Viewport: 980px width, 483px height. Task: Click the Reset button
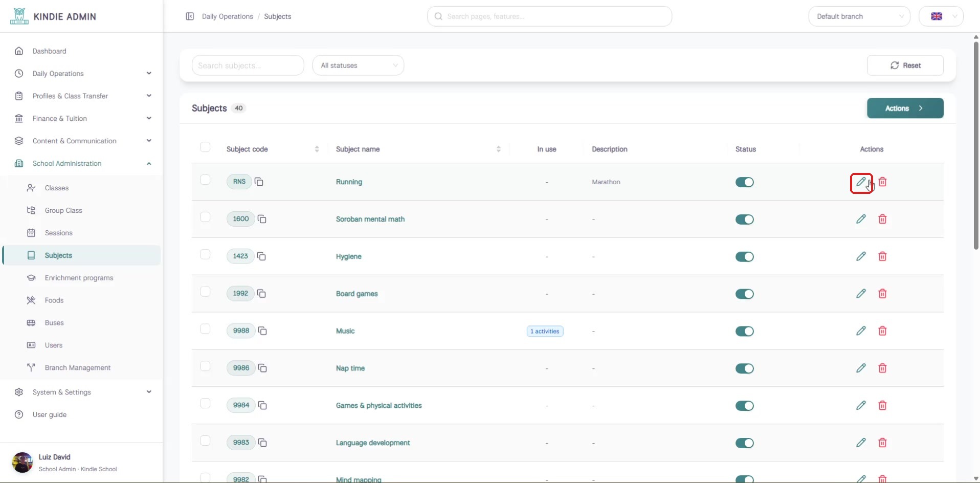[x=905, y=65]
